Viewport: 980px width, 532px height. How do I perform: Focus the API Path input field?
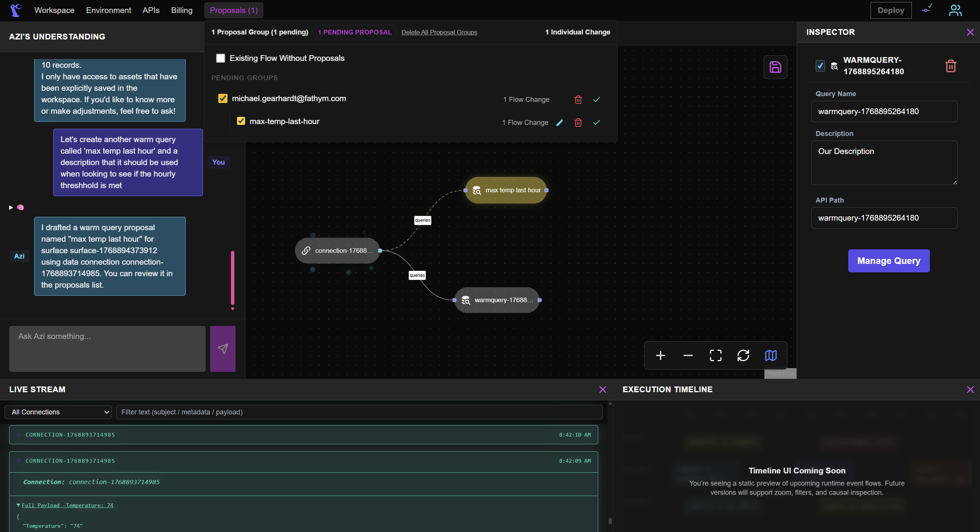884,218
